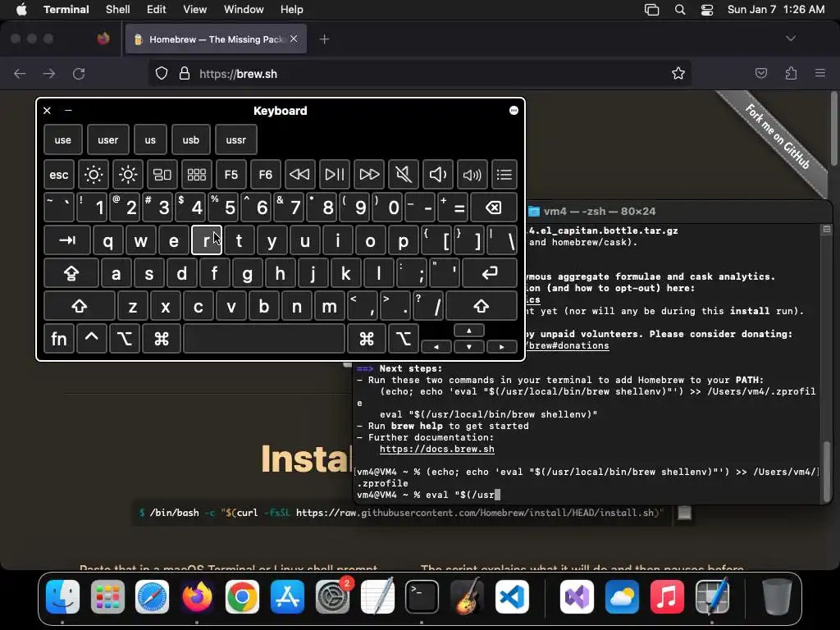The image size is (840, 630).
Task: Click the list icon key beside volume
Action: [504, 175]
